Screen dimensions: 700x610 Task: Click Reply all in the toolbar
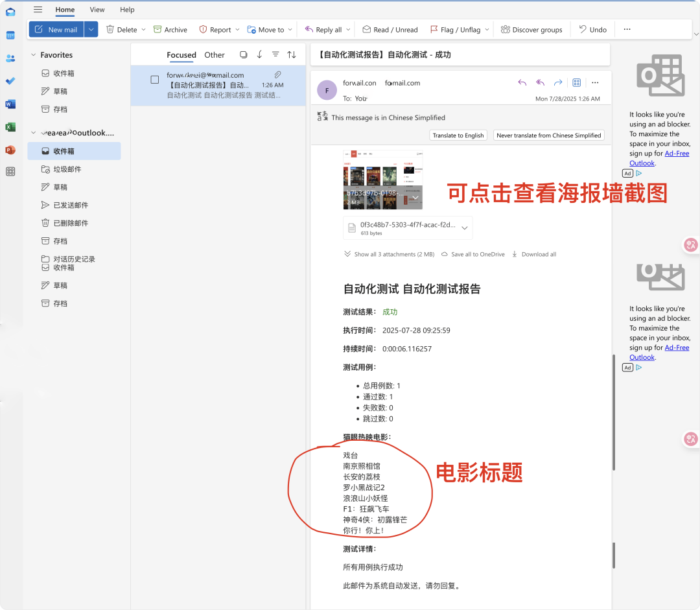(x=323, y=29)
